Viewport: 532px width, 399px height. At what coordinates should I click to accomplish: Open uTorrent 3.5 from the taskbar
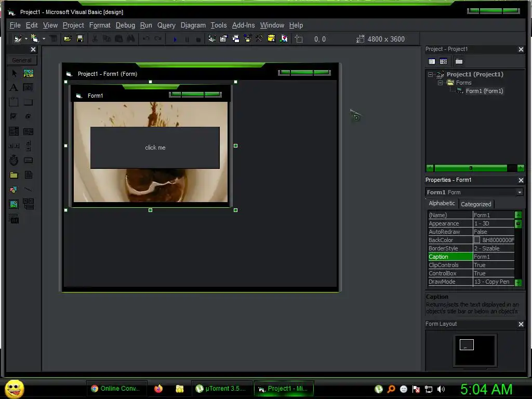click(x=222, y=389)
